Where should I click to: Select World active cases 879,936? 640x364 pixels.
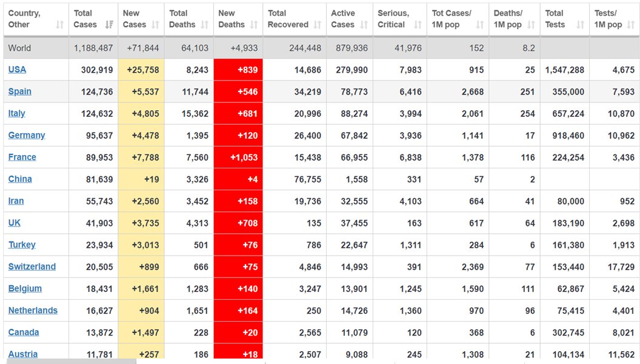pos(352,48)
